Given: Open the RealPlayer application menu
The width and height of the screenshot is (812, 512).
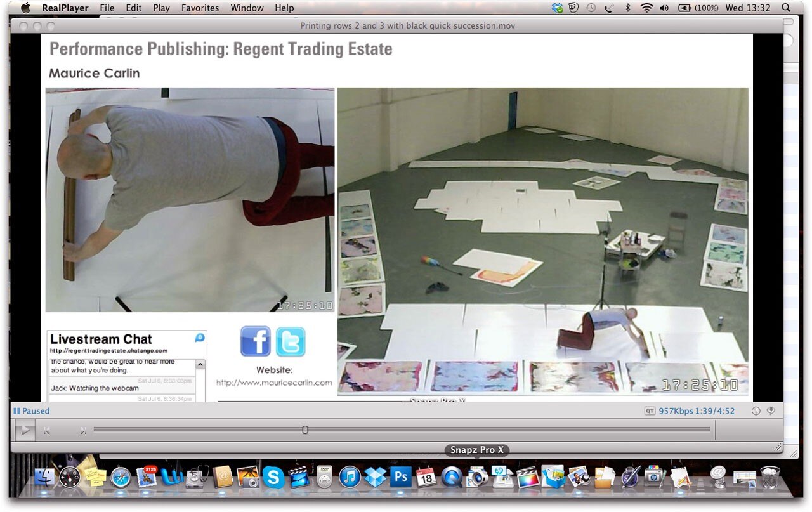Looking at the screenshot, I should coord(65,8).
